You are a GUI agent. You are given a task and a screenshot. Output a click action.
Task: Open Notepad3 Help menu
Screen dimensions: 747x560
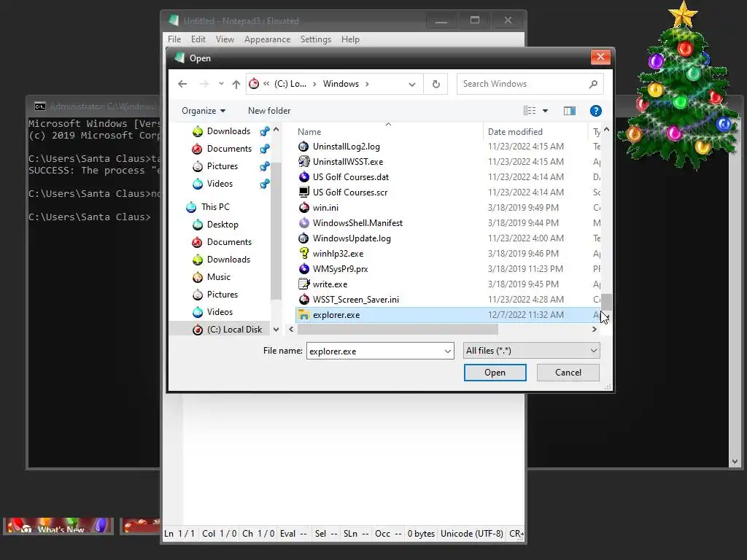(350, 39)
